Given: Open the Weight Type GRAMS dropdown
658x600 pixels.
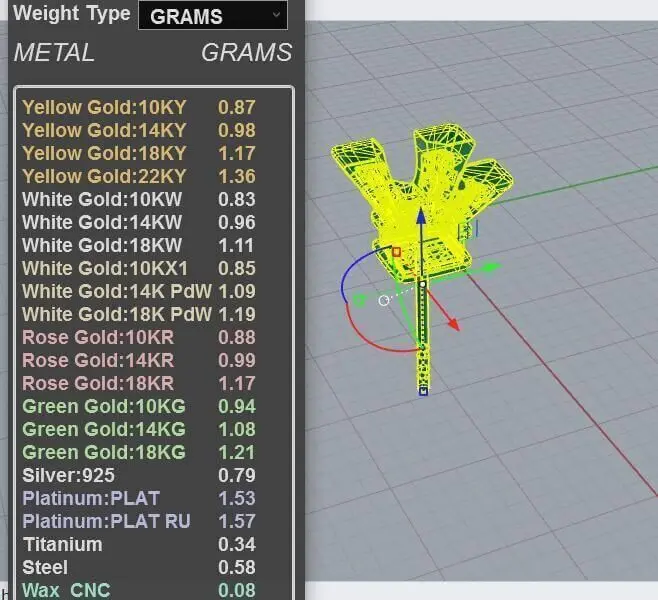Looking at the screenshot, I should click(x=213, y=16).
